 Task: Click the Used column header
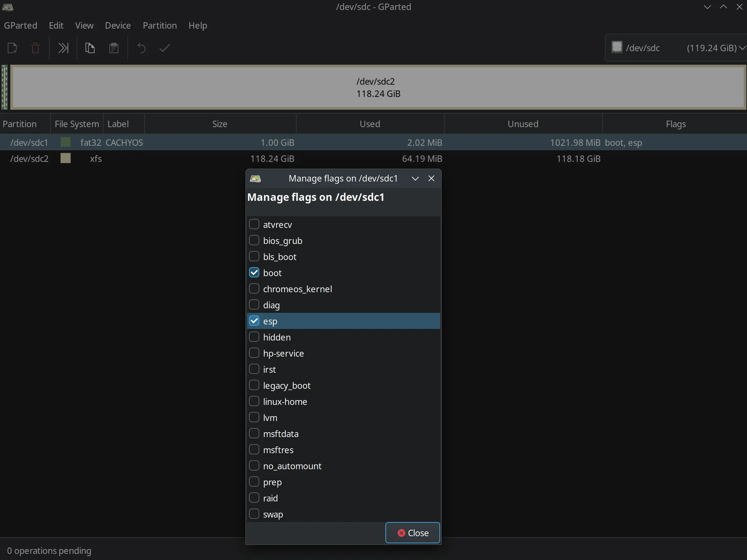tap(370, 124)
